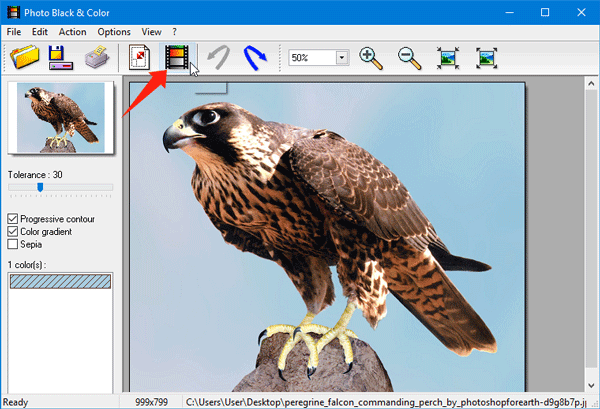Zoom out with the minus magnifier
This screenshot has height=409, width=600.
pos(409,58)
